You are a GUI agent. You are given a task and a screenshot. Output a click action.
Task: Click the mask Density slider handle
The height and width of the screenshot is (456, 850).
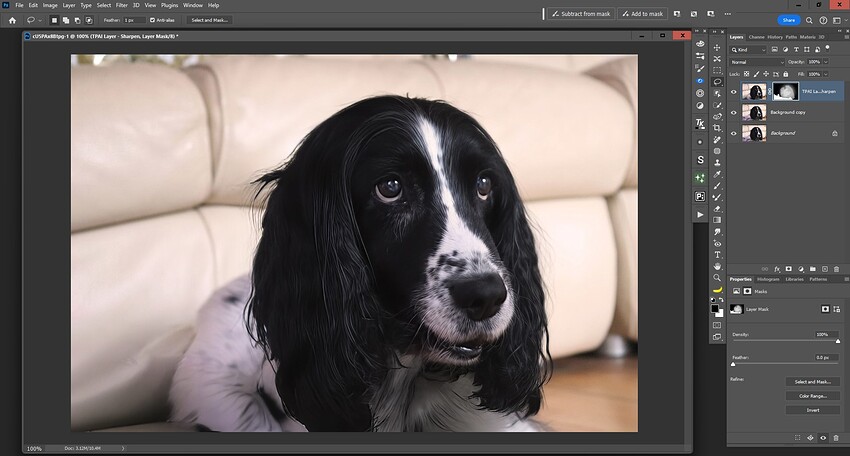[x=837, y=341]
